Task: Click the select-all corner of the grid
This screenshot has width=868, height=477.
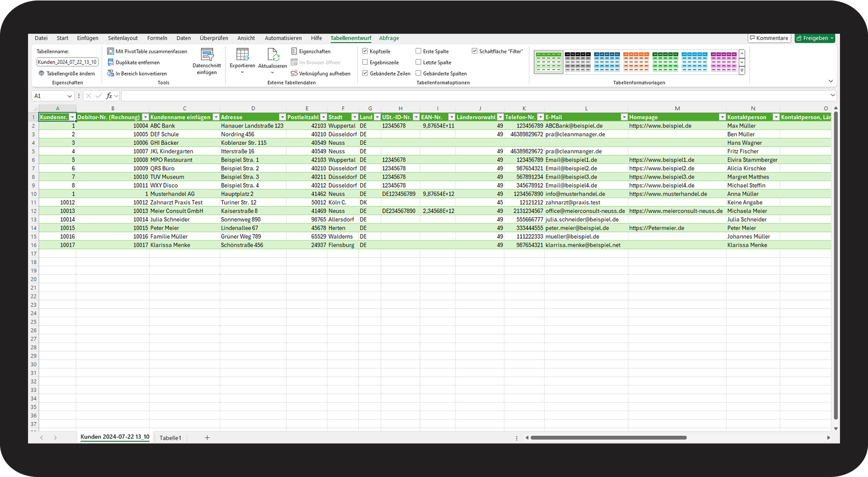Action: point(33,108)
